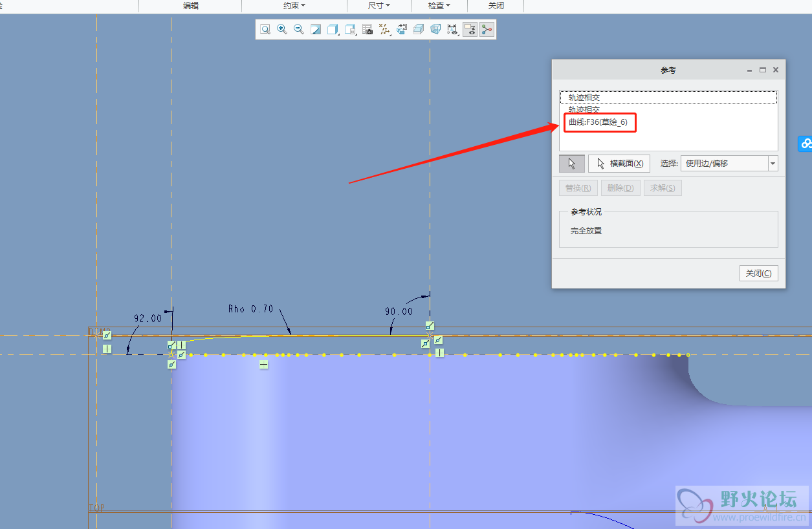Select the arrow pick tool in 参考 dialog
This screenshot has width=812, height=529.
pyautogui.click(x=572, y=164)
